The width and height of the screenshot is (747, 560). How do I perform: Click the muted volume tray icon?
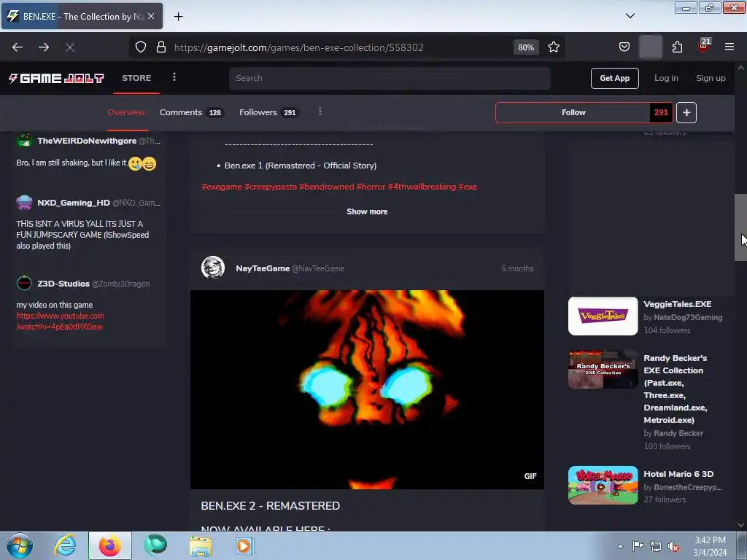[x=673, y=547]
